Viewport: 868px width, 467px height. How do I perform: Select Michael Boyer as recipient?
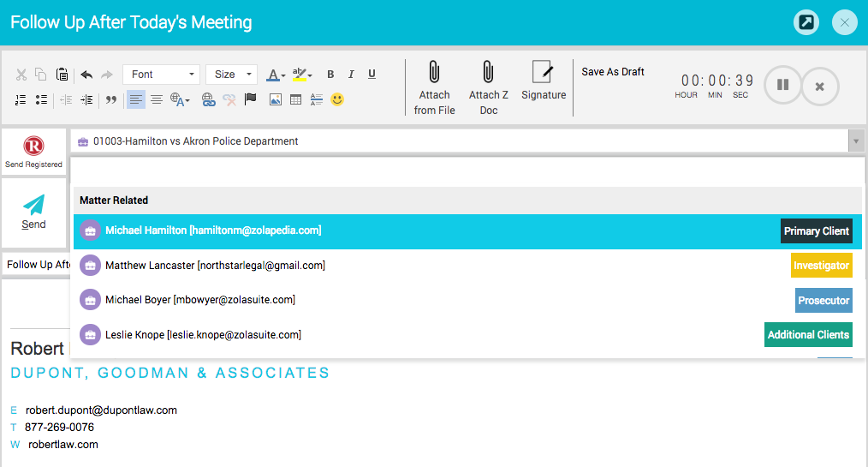click(467, 300)
